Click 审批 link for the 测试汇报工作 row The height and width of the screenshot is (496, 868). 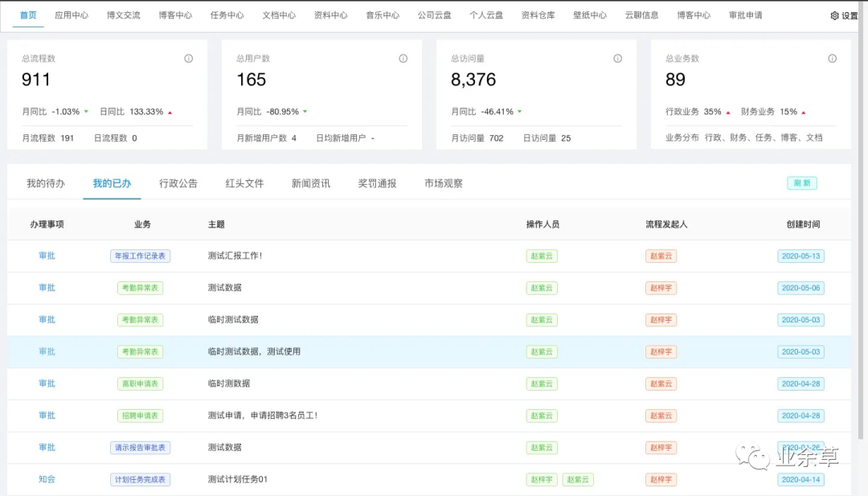point(47,256)
